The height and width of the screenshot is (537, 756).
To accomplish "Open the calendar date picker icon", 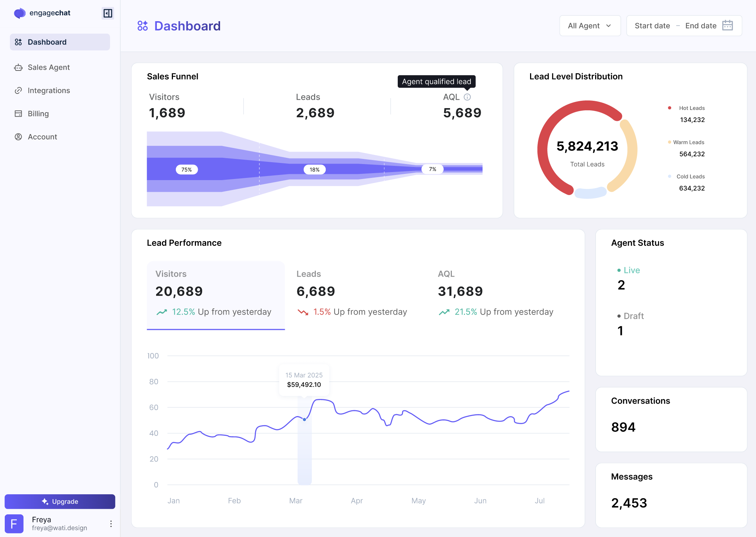I will (727, 26).
